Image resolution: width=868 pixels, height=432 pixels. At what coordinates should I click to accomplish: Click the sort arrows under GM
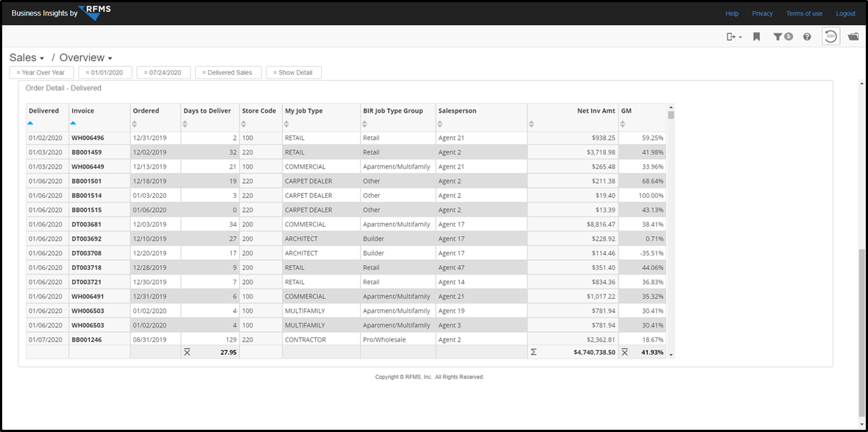[x=624, y=124]
